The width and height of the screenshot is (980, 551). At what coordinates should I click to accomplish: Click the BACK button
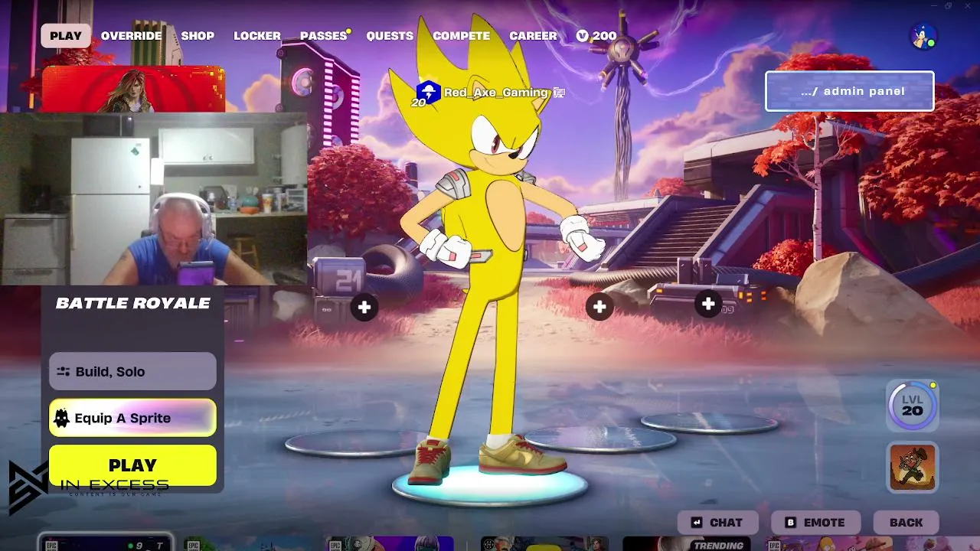click(x=906, y=523)
